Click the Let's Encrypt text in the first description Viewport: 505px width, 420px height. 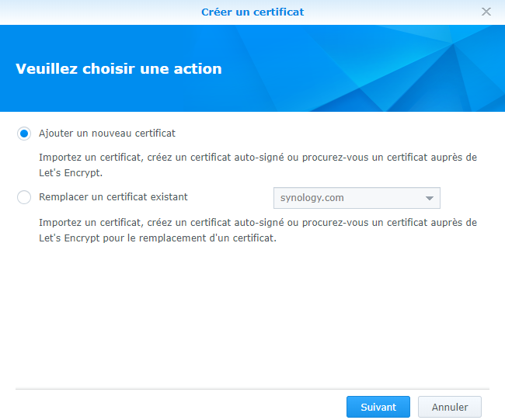pyautogui.click(x=71, y=173)
